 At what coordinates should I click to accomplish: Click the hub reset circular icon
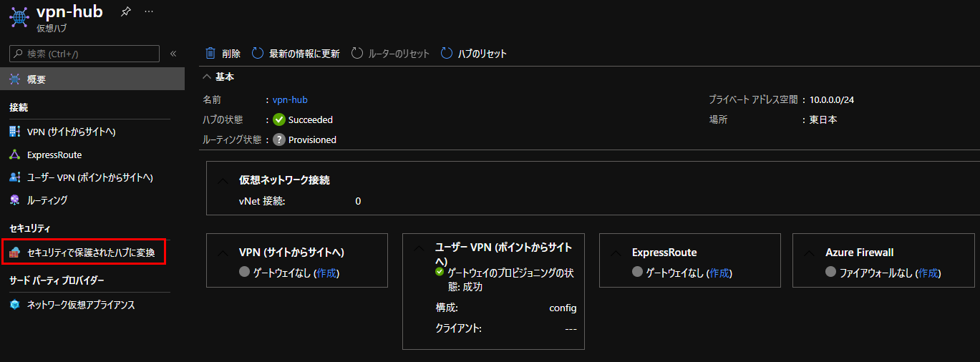point(447,53)
